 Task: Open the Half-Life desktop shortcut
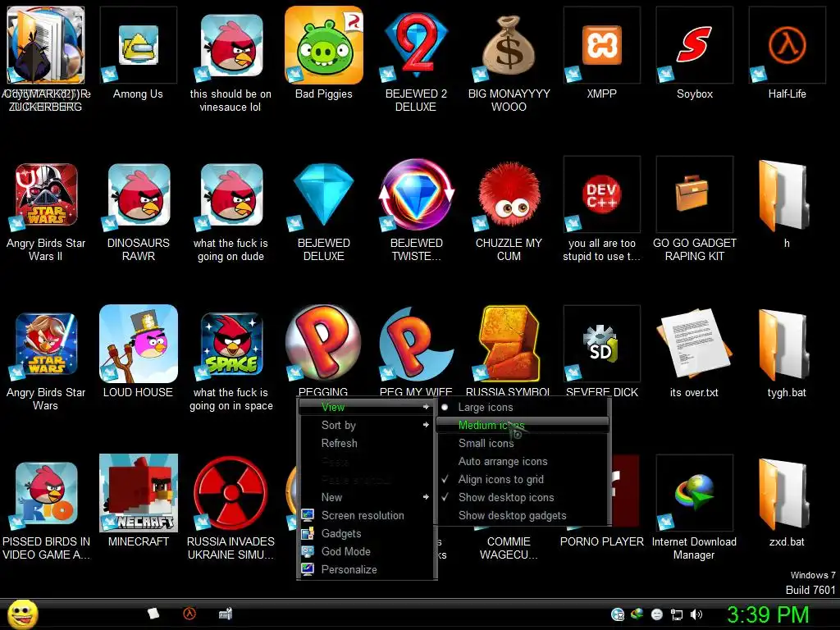[x=787, y=46]
